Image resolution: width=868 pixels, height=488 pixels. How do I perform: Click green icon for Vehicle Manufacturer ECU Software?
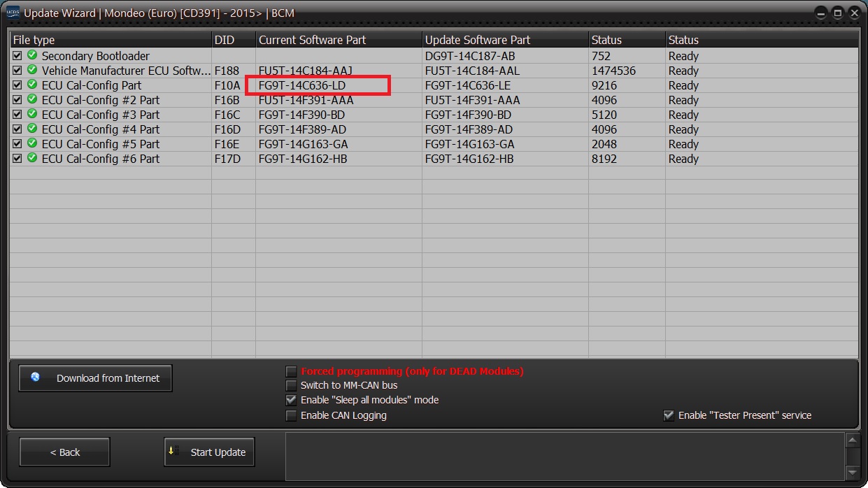(32, 71)
